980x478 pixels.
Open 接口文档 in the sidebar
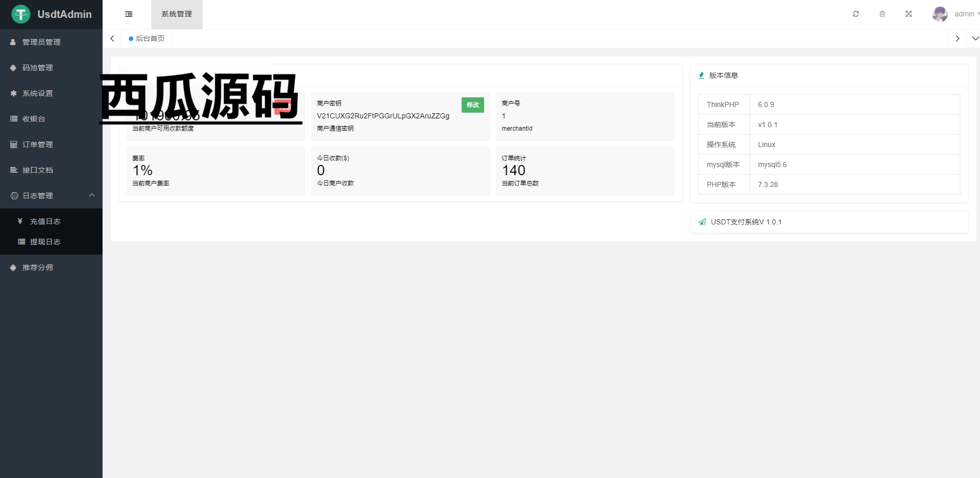click(51, 170)
